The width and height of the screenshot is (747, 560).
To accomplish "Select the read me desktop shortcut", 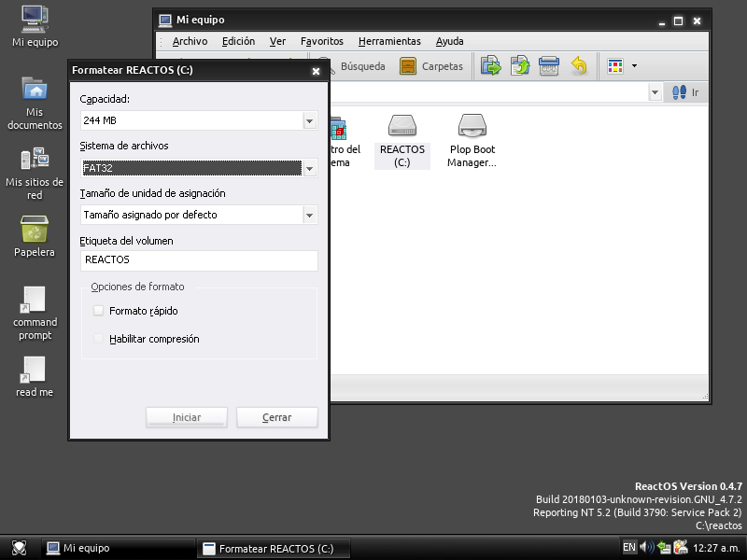I will [x=35, y=377].
